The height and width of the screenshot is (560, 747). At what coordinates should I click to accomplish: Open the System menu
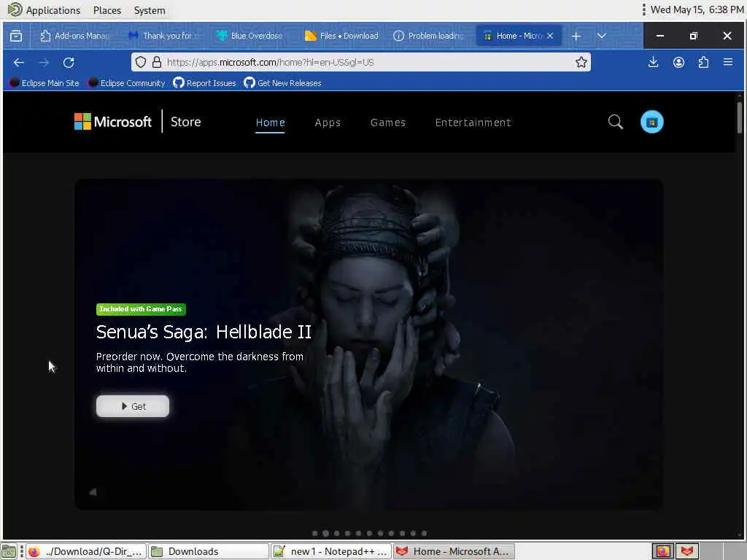(150, 10)
